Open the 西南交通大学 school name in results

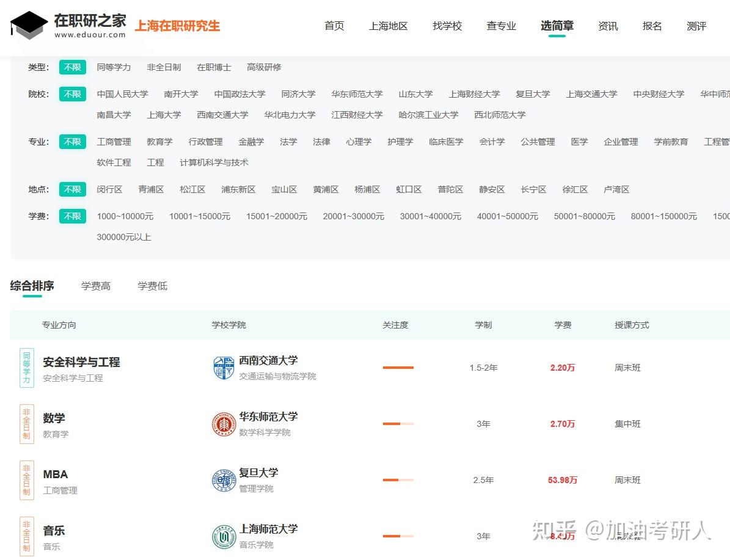(268, 360)
